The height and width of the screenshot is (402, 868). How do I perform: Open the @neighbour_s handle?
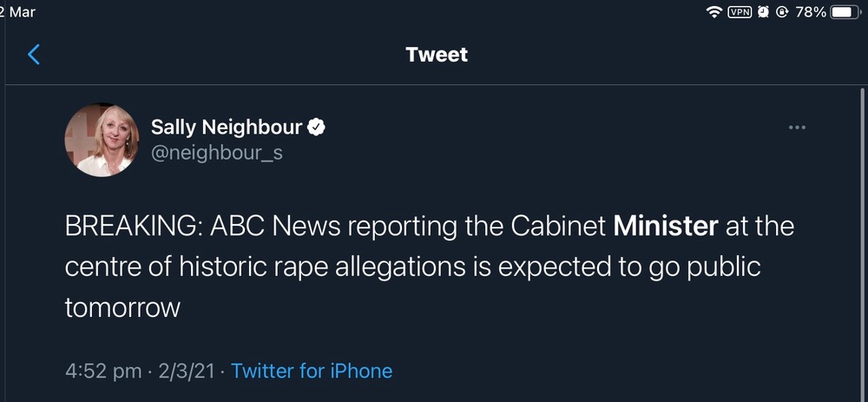217,153
